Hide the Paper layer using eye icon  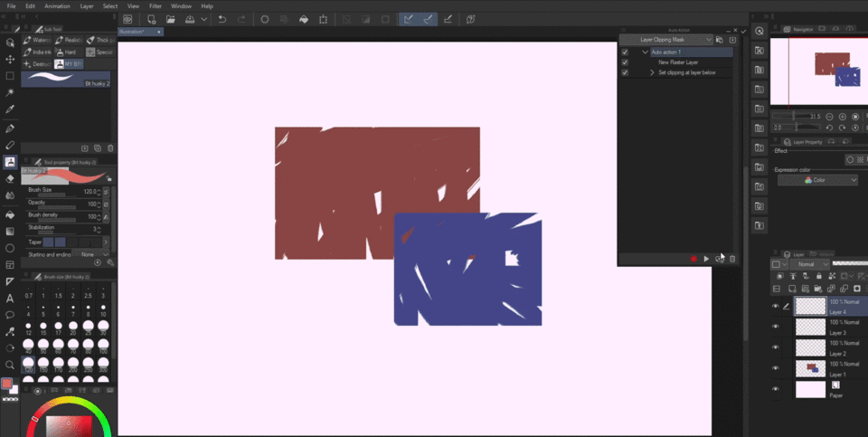[776, 389]
